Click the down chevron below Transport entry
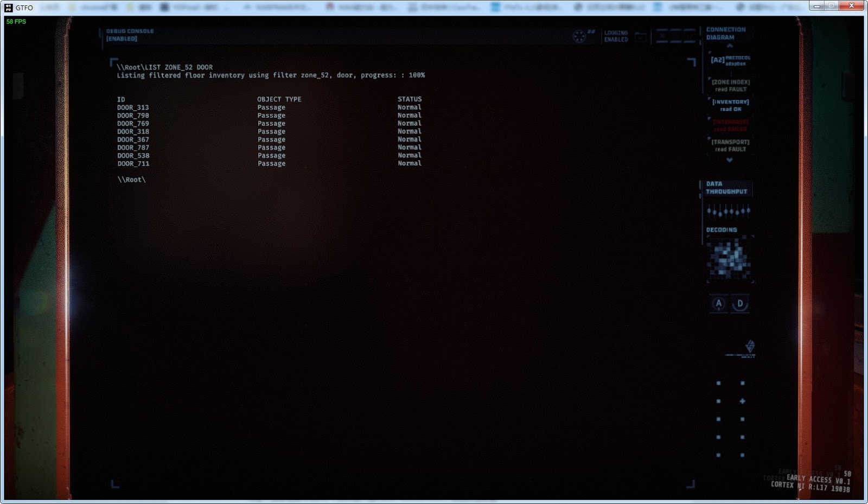Screen dimensions: 868x504 pyautogui.click(x=730, y=160)
